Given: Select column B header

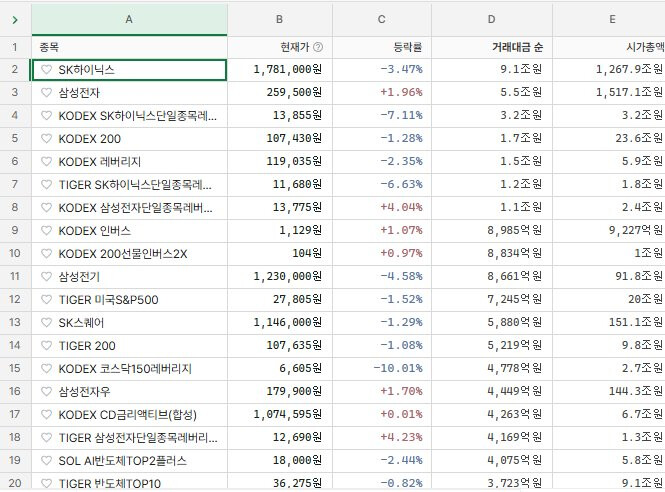Looking at the screenshot, I should pos(280,20).
